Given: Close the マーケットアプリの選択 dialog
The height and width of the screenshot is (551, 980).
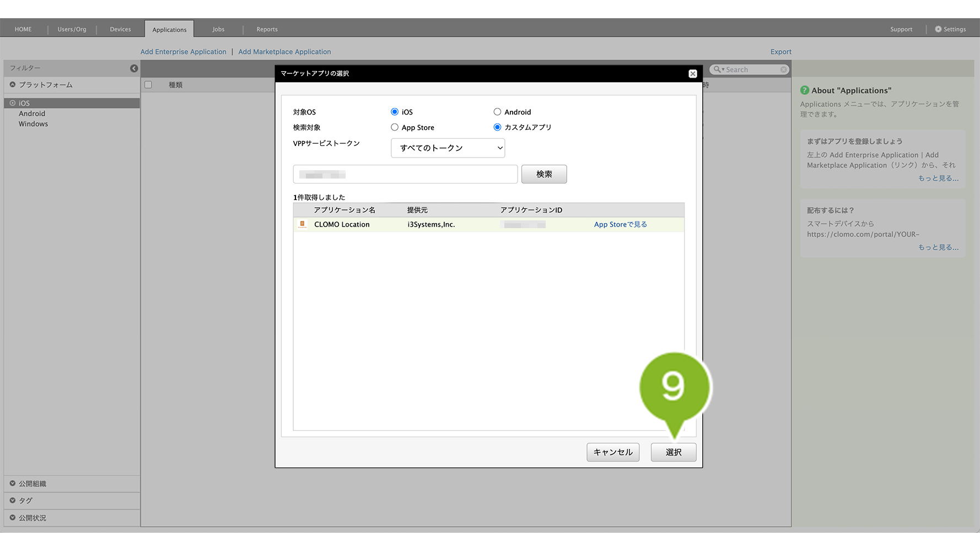Looking at the screenshot, I should (693, 74).
